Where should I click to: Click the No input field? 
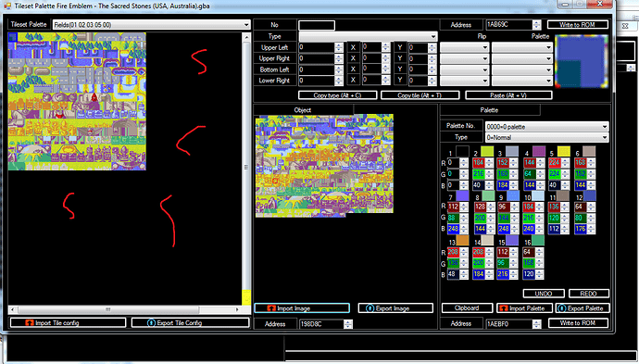[x=317, y=25]
